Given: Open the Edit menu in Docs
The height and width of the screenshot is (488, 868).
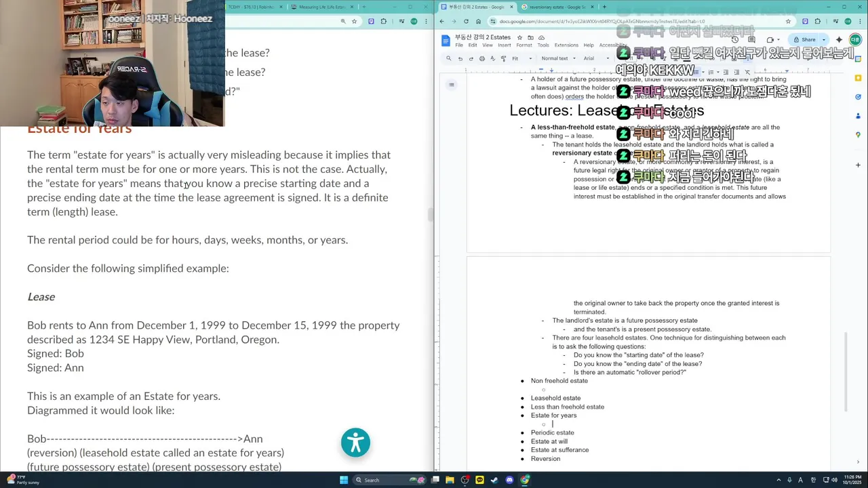Looking at the screenshot, I should point(473,45).
